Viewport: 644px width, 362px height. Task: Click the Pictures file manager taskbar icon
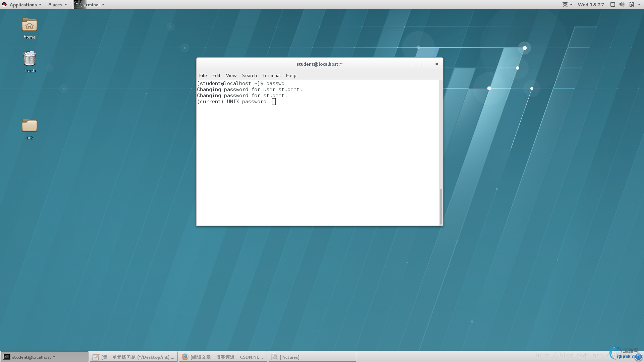coord(274,357)
